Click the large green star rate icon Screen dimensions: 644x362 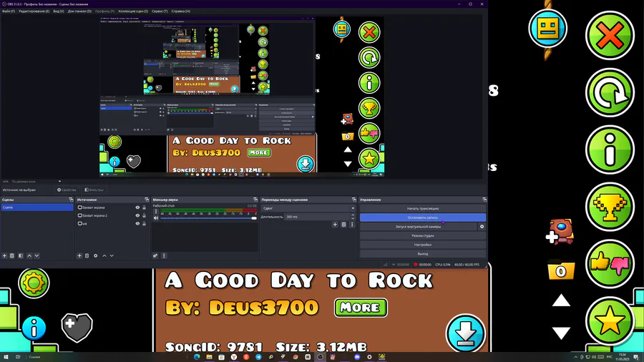point(610,321)
